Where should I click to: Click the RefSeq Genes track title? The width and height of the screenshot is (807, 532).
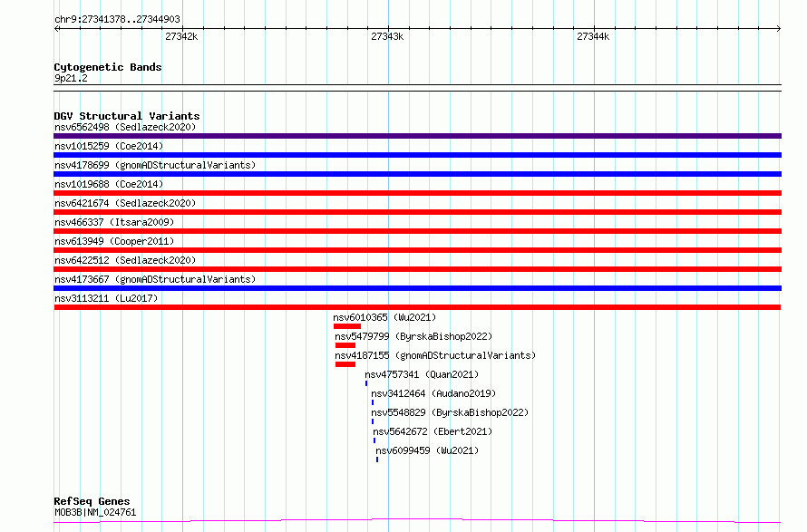tap(92, 501)
